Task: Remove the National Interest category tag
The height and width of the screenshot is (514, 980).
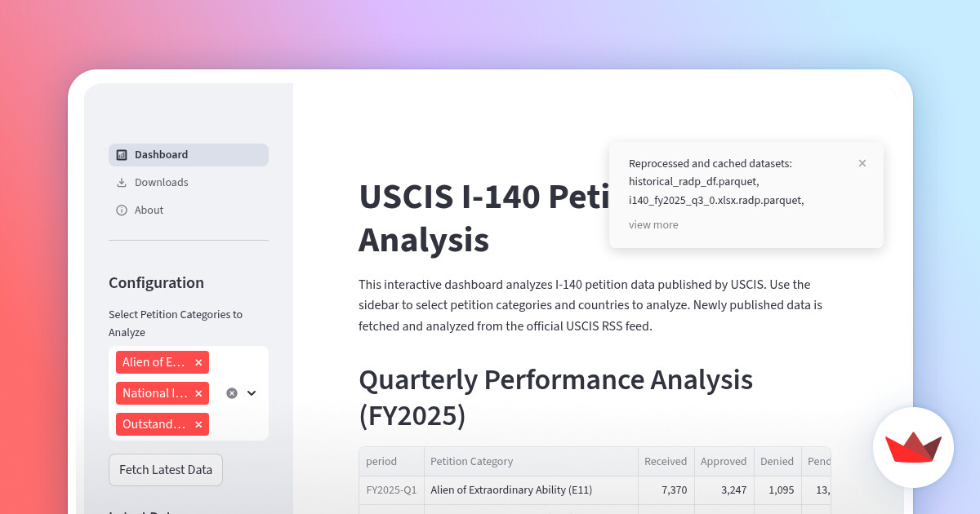Action: coord(198,393)
